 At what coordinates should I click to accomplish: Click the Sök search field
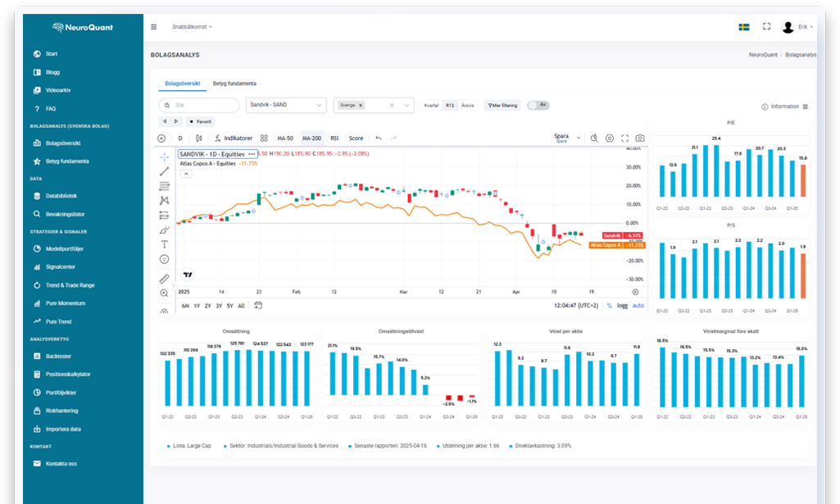pos(199,105)
